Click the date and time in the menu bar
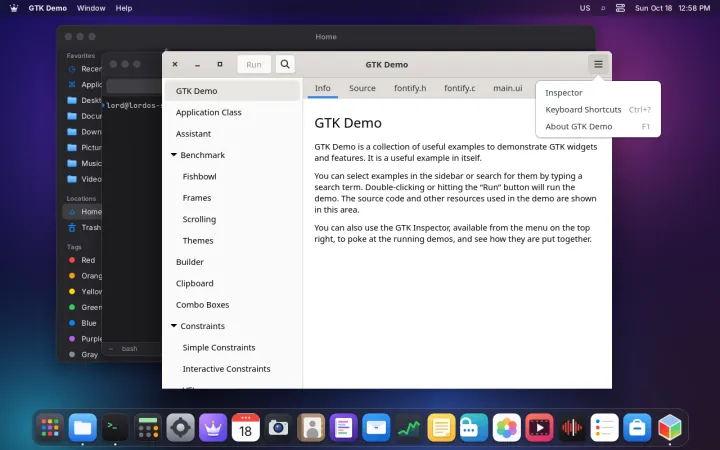Image resolution: width=720 pixels, height=450 pixels. (672, 8)
